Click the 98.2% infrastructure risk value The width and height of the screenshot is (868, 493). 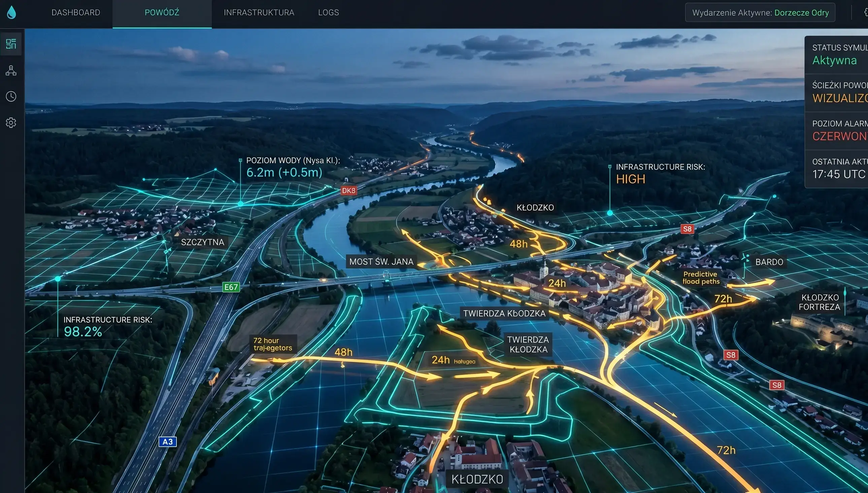[x=83, y=332]
